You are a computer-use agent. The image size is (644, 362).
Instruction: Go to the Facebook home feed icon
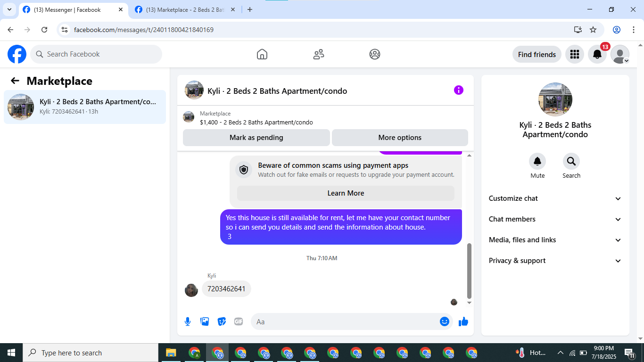tap(262, 54)
